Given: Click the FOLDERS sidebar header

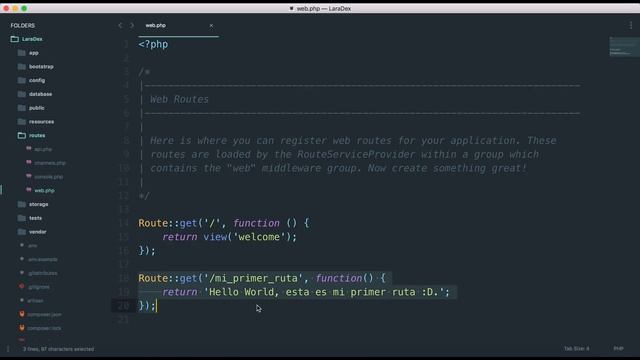Looking at the screenshot, I should 23,25.
